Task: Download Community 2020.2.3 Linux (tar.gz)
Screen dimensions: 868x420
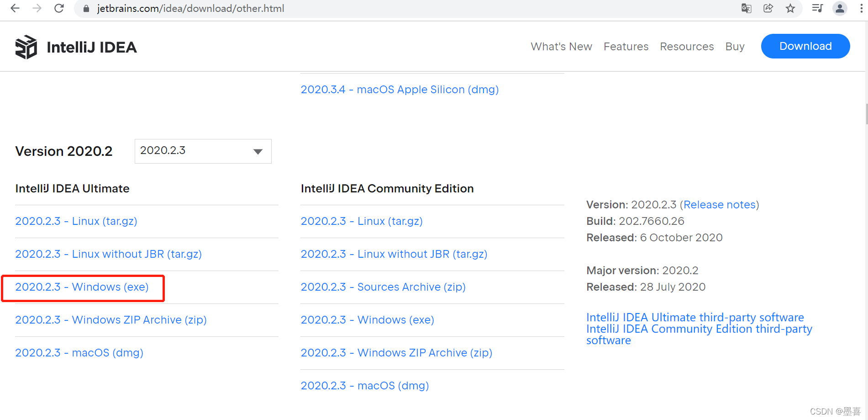Action: 362,221
